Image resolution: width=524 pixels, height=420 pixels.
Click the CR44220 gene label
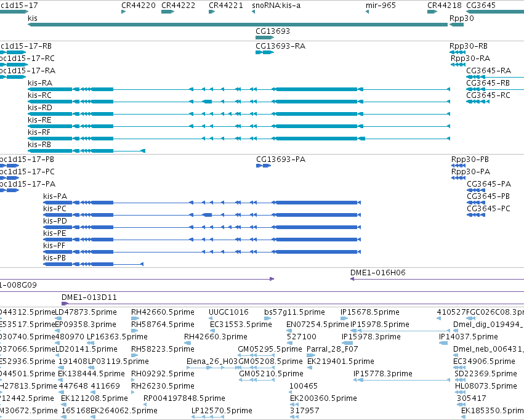139,6
